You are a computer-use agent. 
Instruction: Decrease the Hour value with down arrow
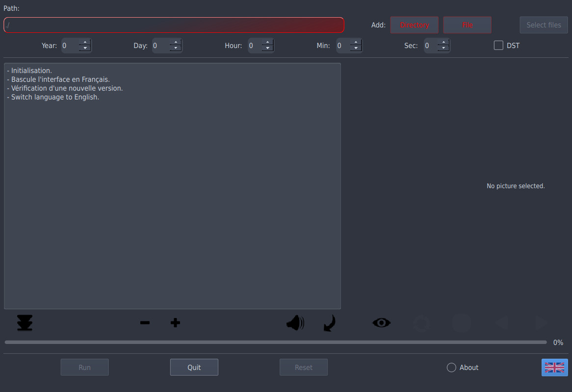pyautogui.click(x=268, y=49)
